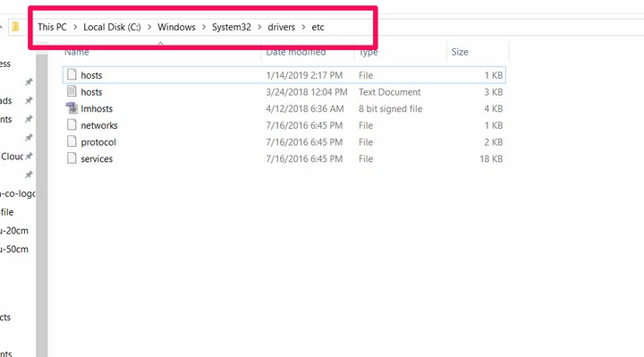Click the services file icon
This screenshot has height=357, width=644.
point(72,158)
